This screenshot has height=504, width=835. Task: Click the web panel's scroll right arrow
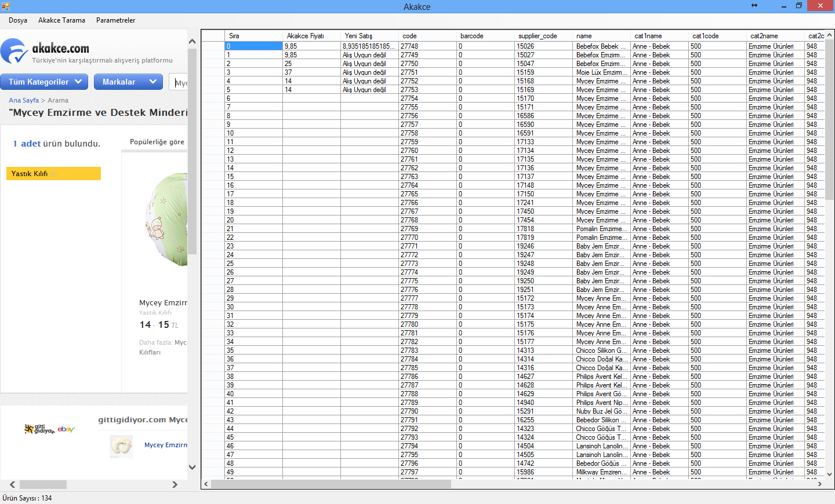[175, 484]
